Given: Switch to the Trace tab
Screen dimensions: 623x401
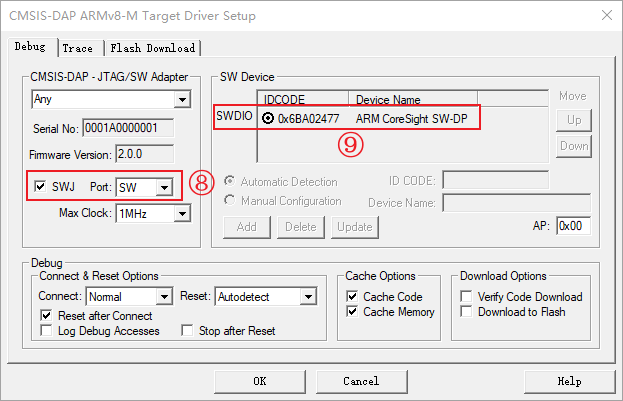Looking at the screenshot, I should [77, 48].
